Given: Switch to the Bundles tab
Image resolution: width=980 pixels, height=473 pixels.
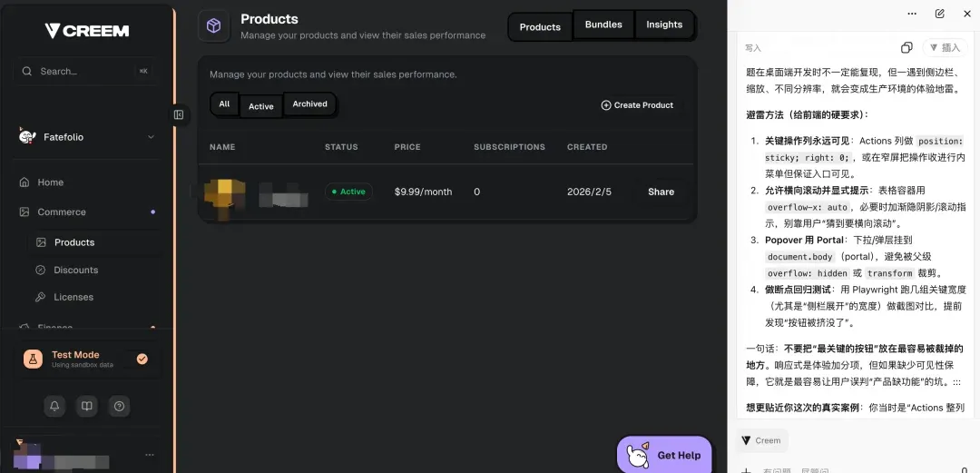Looking at the screenshot, I should (603, 25).
